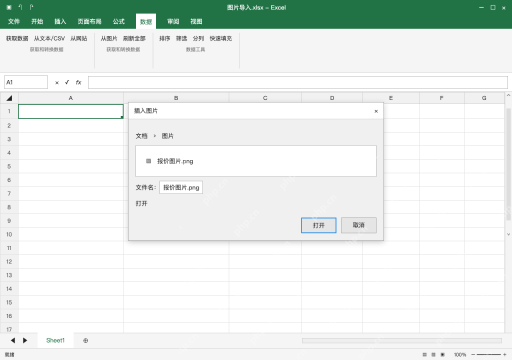Click the zoom out minus button
Screen dimensions: 512x360
(x=473, y=355)
